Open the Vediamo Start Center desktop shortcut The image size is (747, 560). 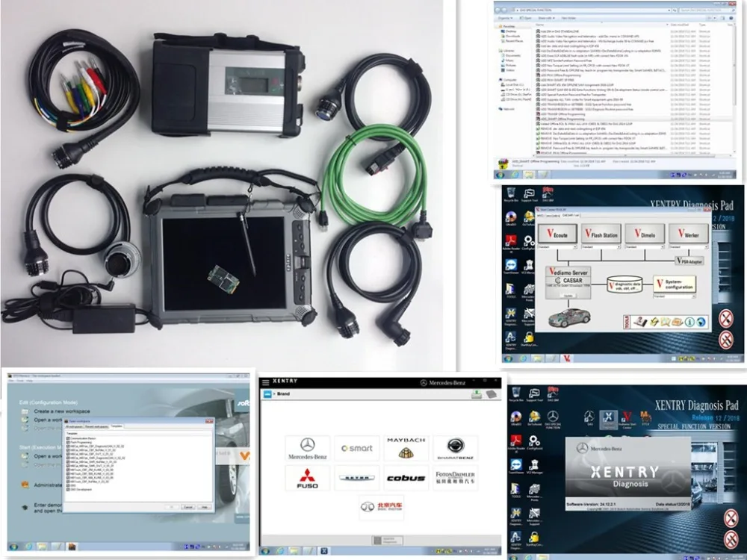point(627,419)
